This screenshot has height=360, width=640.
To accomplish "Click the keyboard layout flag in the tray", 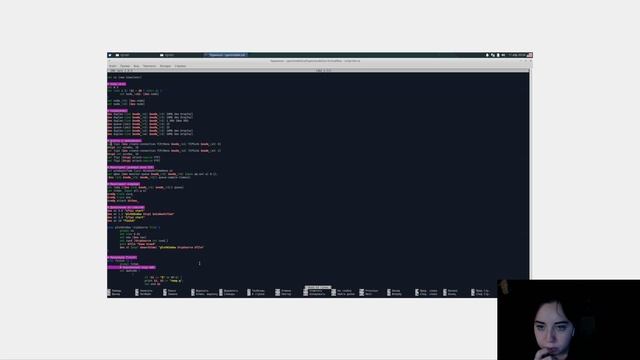I will click(529, 55).
